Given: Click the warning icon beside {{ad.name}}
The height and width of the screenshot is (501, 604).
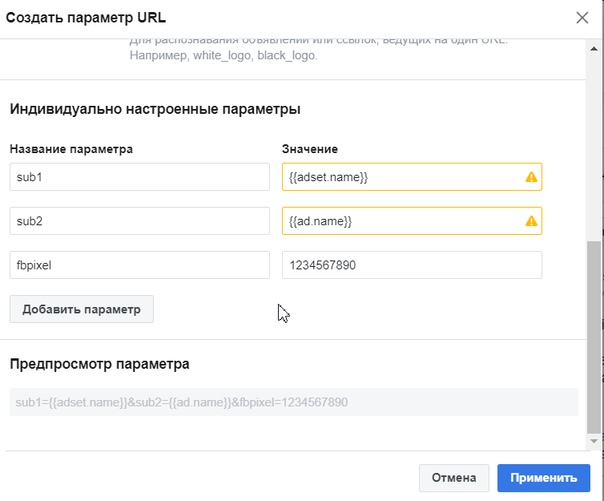Looking at the screenshot, I should [531, 221].
